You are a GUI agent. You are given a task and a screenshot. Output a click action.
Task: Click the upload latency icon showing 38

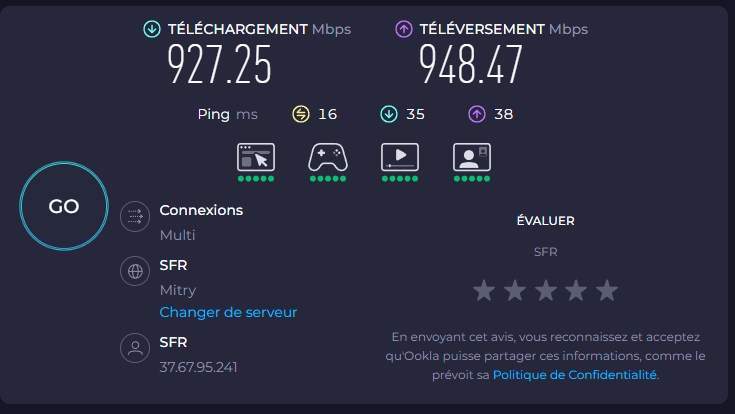coord(477,114)
